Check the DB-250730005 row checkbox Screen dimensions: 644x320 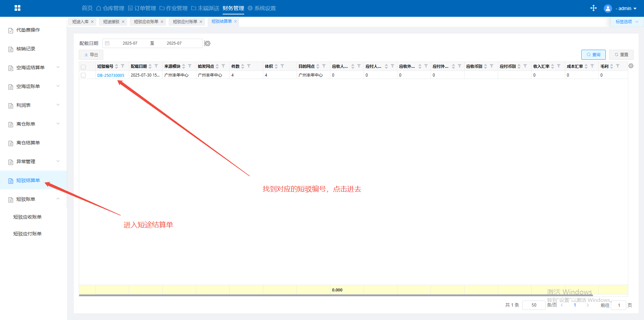(84, 75)
